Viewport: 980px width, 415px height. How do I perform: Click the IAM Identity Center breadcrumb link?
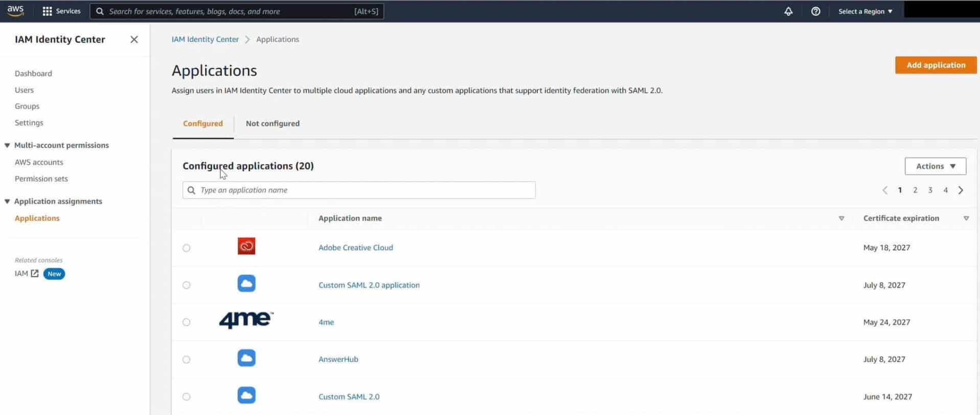[x=205, y=39]
